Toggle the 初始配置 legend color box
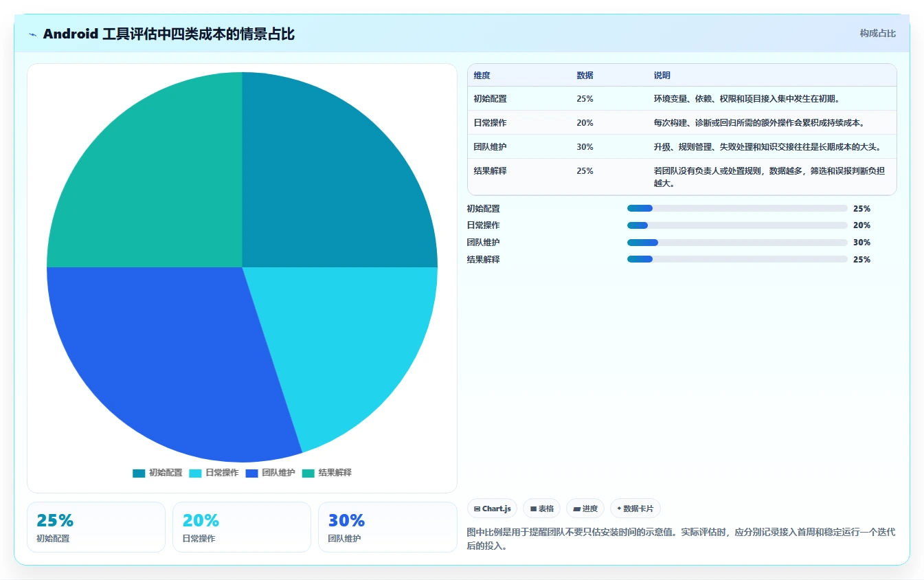Viewport: 924px width, 580px height. click(139, 473)
